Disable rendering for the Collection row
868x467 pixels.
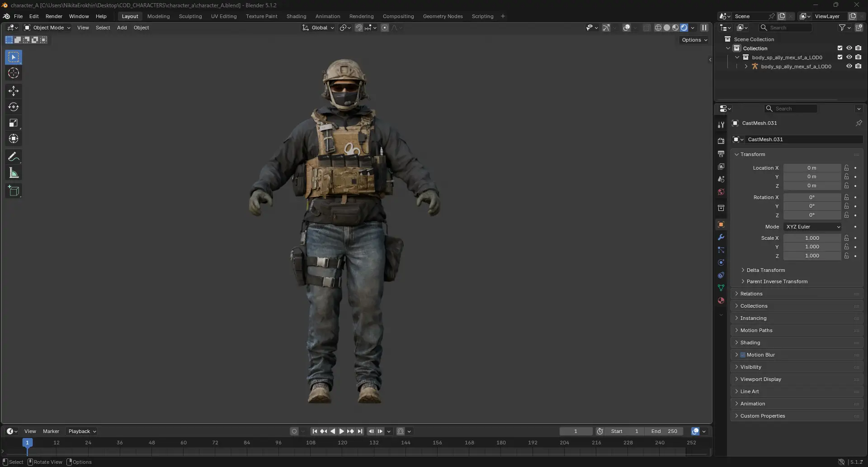[858, 48]
